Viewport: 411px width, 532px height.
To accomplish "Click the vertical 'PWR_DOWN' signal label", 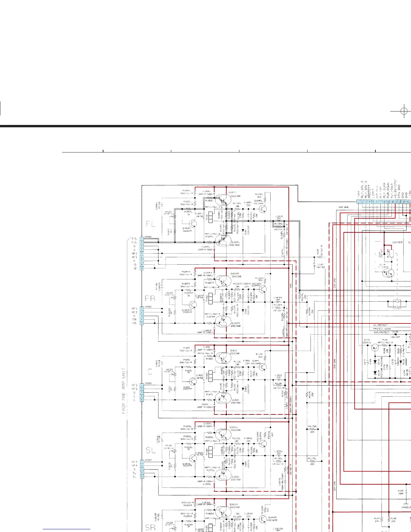I will [x=388, y=191].
